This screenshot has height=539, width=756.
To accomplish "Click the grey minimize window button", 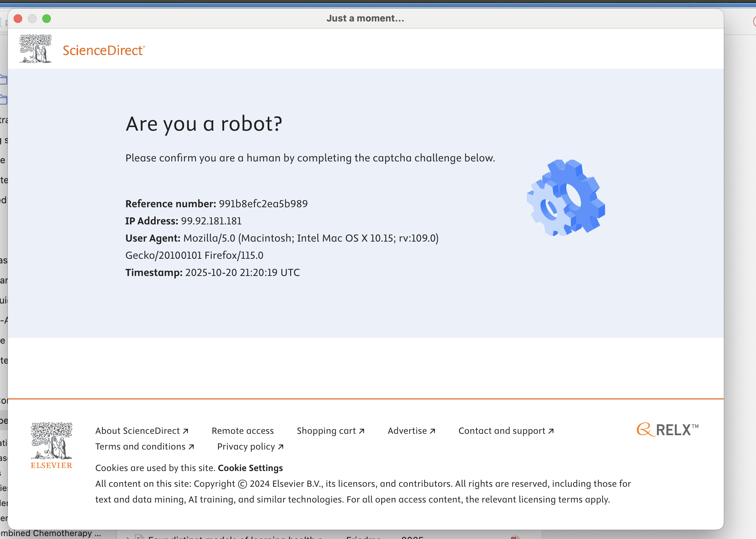I will click(32, 19).
